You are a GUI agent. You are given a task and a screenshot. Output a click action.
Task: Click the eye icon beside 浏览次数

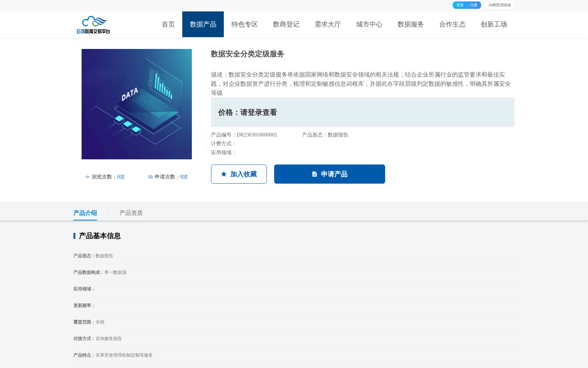(x=87, y=177)
